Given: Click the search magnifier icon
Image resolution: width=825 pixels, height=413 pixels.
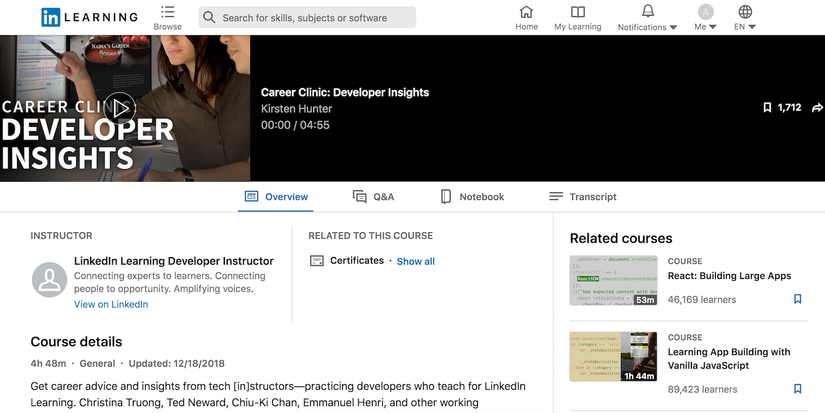Looking at the screenshot, I should pyautogui.click(x=209, y=17).
